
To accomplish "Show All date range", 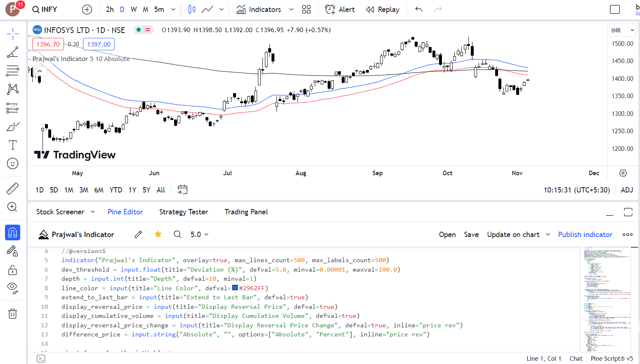I will coord(161,190).
